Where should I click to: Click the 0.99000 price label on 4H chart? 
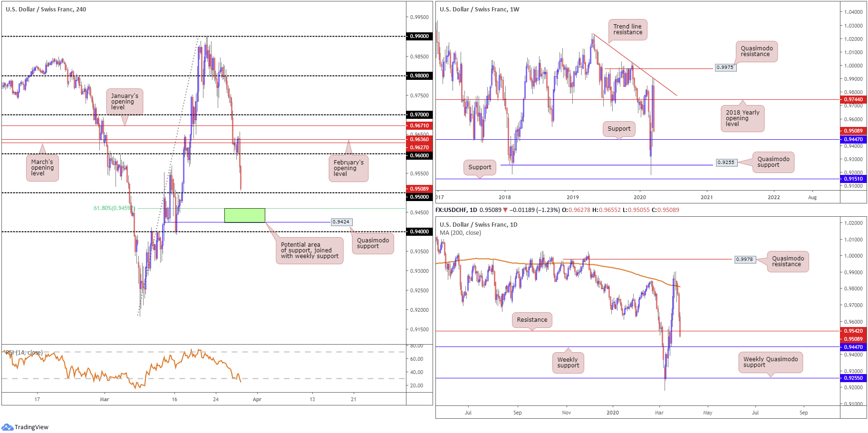click(x=419, y=36)
